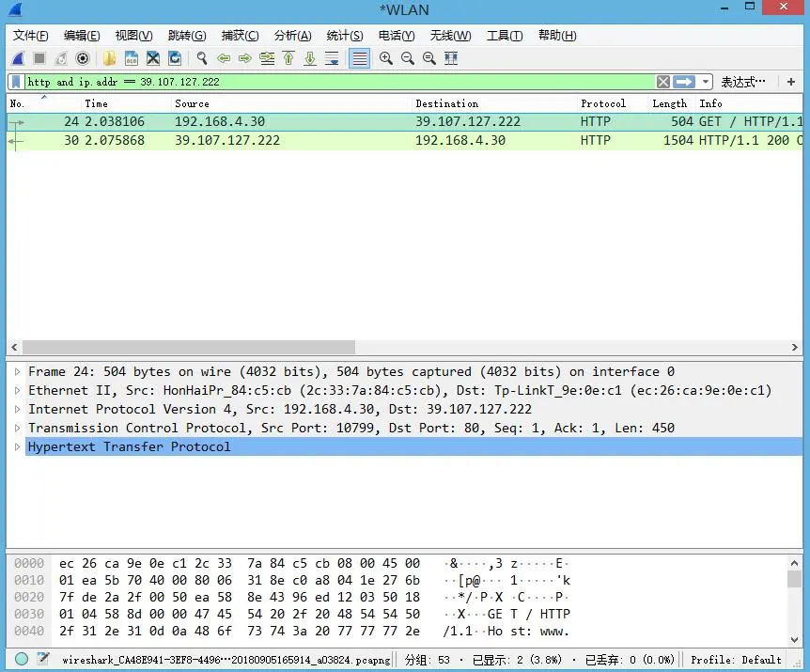This screenshot has height=672, width=810.
Task: Expand Frame 24 details
Action: tap(17, 371)
